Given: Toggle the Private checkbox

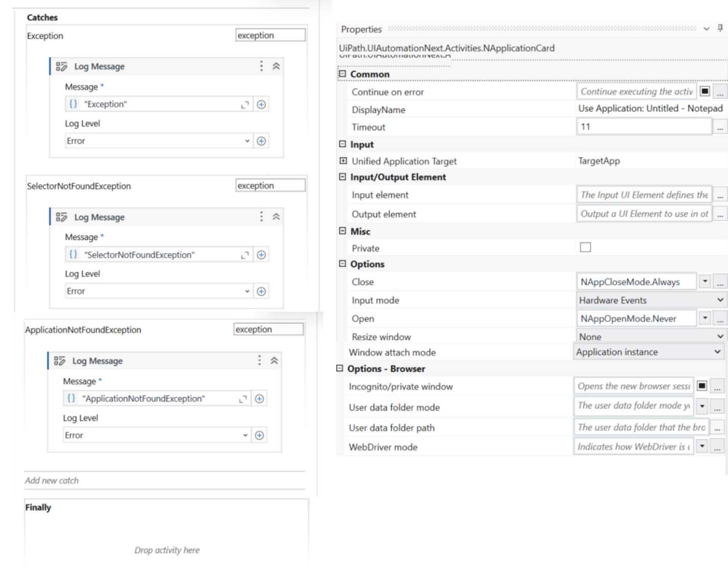Looking at the screenshot, I should [x=585, y=247].
